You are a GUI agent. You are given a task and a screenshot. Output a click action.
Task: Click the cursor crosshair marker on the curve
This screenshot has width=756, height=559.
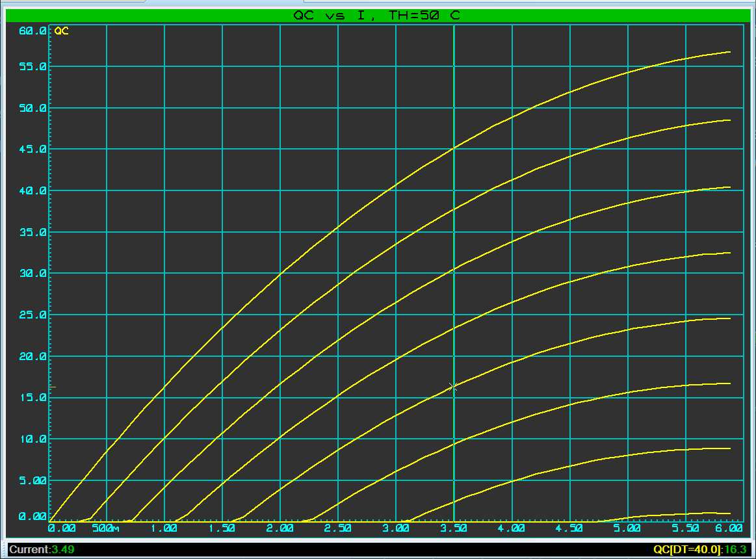pyautogui.click(x=453, y=386)
